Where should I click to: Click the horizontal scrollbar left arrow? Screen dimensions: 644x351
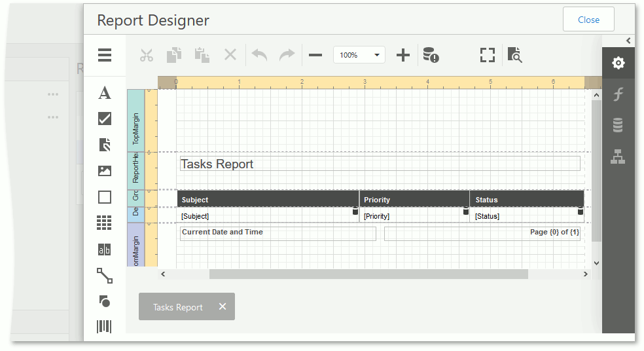(x=163, y=274)
